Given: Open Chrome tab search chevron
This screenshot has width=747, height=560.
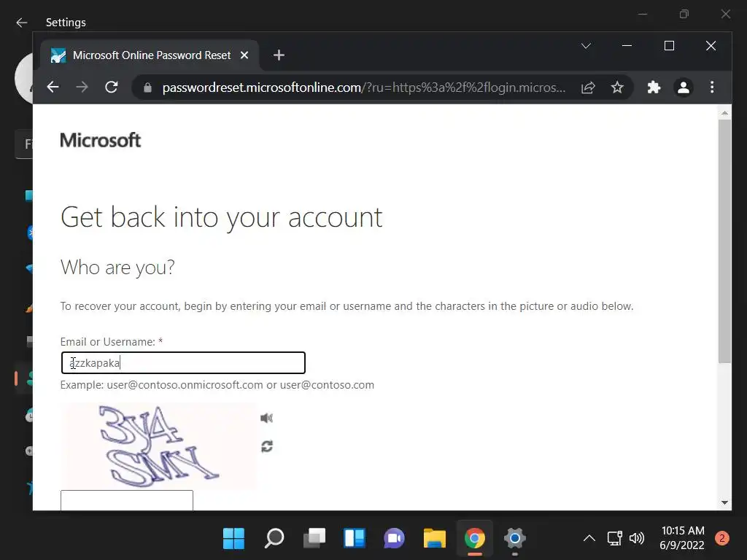Looking at the screenshot, I should (586, 46).
